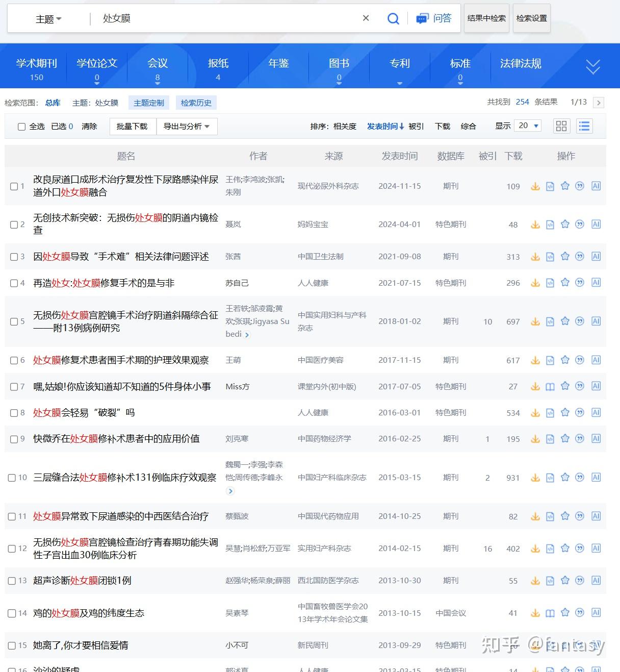Open 检索历史 link
This screenshot has height=672, width=620.
pyautogui.click(x=196, y=103)
